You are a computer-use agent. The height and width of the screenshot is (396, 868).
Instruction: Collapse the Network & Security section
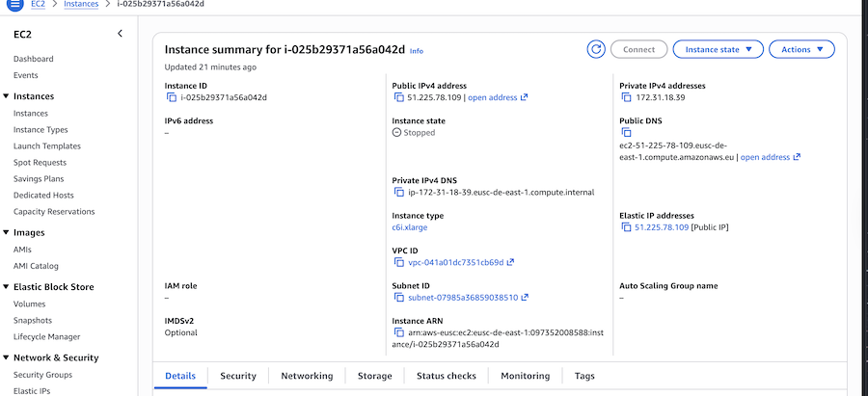(x=6, y=357)
